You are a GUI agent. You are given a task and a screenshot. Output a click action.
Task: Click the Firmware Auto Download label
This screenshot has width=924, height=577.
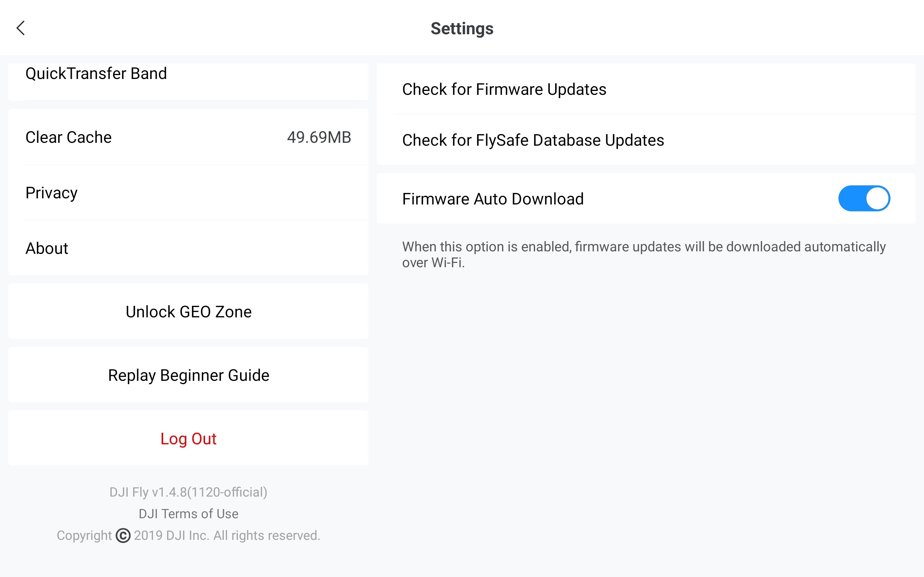click(x=493, y=199)
